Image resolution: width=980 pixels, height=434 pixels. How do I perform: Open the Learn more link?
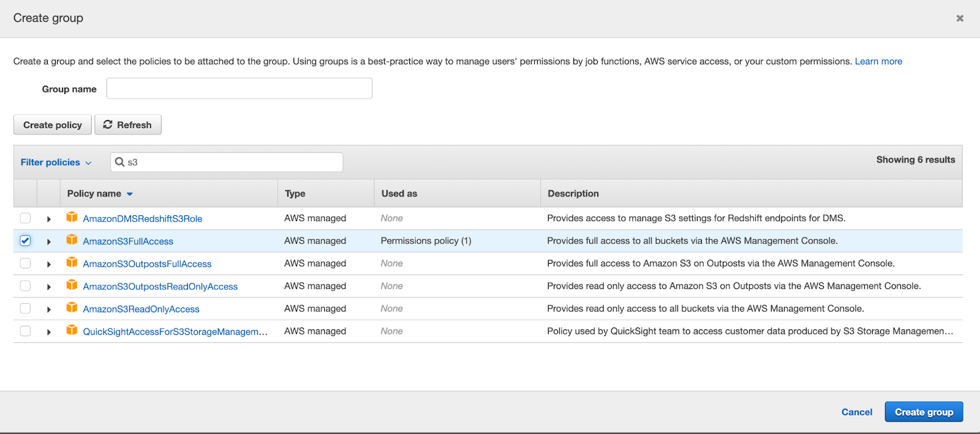[x=878, y=61]
